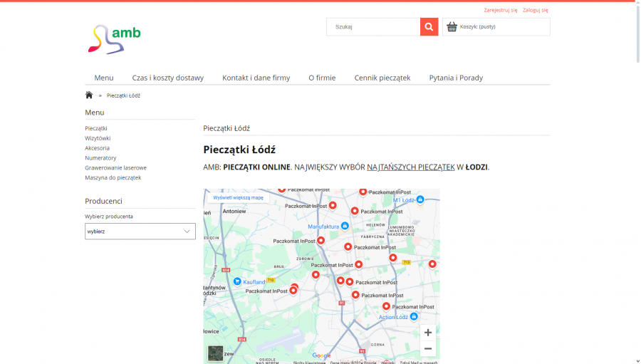This screenshot has width=641, height=364.
Task: Click the amb logo
Action: [x=114, y=39]
